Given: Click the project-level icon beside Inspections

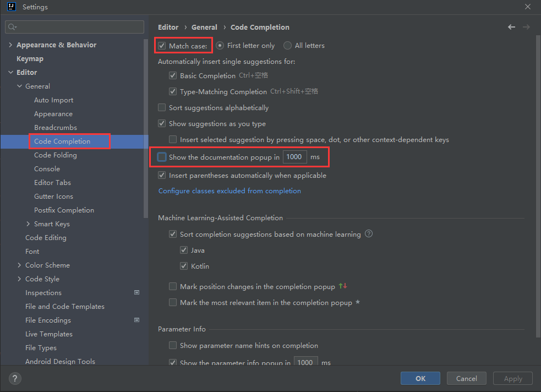Looking at the screenshot, I should click(x=136, y=292).
